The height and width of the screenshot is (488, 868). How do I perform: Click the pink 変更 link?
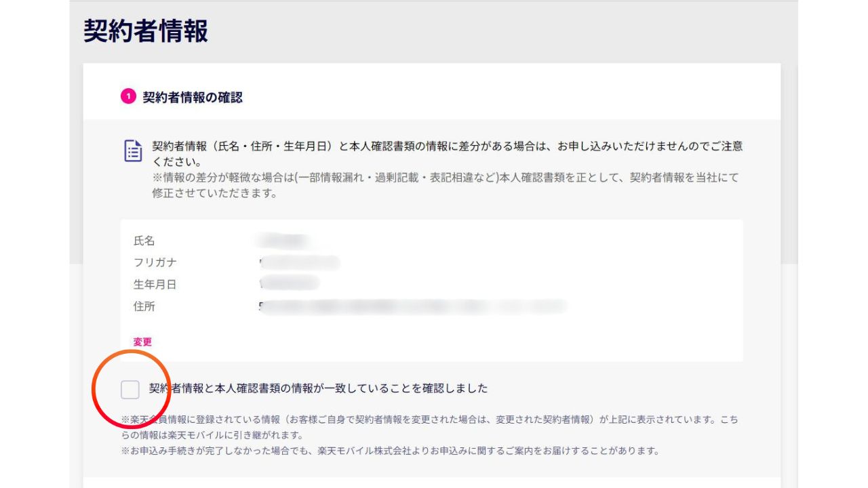click(x=142, y=342)
